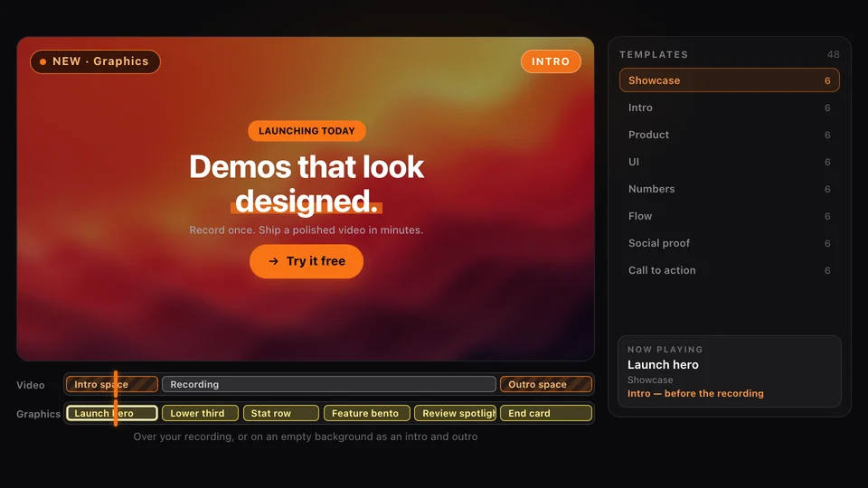Select the End card graphics clip
This screenshot has width=868, height=488.
546,413
